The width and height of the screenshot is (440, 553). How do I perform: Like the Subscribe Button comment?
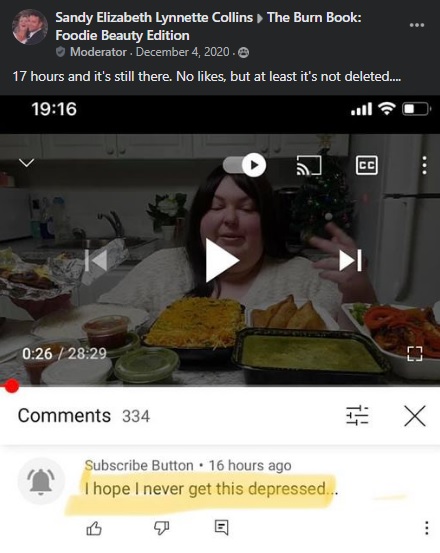tap(94, 528)
